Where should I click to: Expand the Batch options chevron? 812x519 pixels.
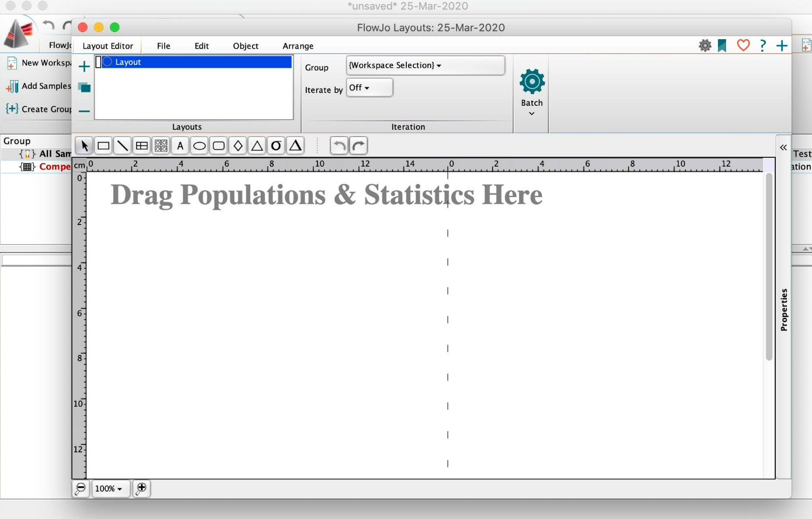(x=532, y=113)
